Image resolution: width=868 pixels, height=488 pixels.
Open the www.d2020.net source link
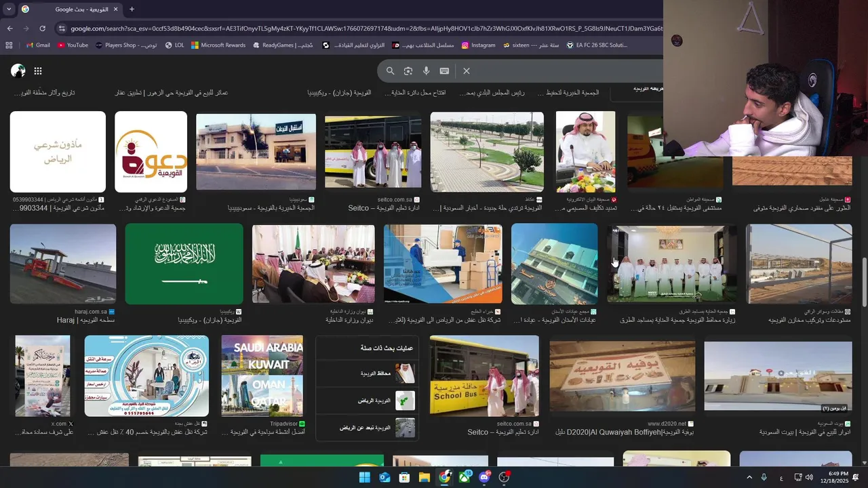671,424
